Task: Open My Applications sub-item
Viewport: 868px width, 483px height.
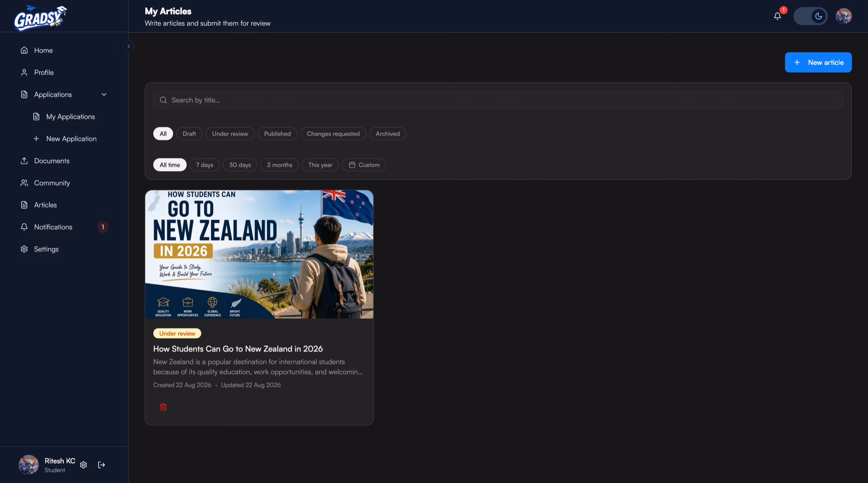Action: (x=70, y=117)
